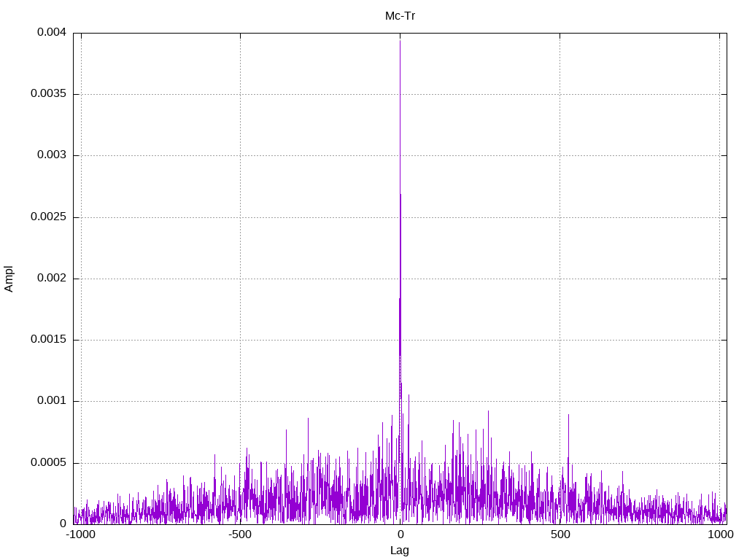Screen dimensions: 747x560
Task: Click the "Mc-Tr" plot title
Action: 400,15
